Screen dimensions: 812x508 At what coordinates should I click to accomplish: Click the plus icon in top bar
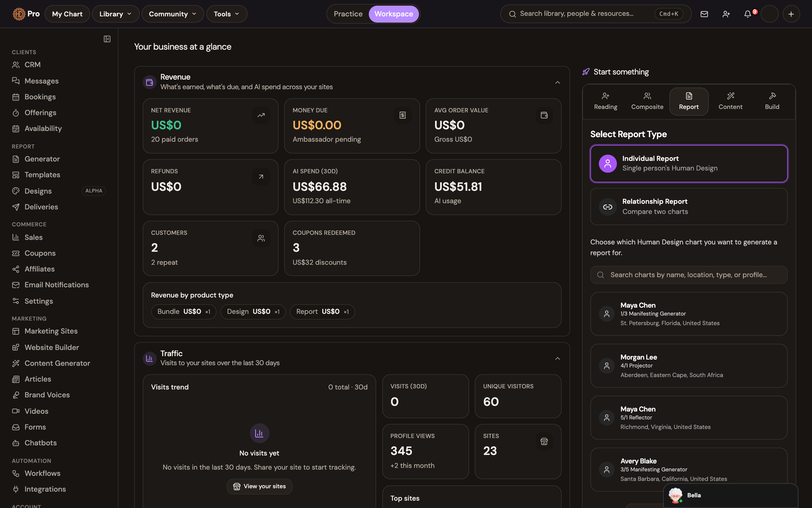coord(791,14)
